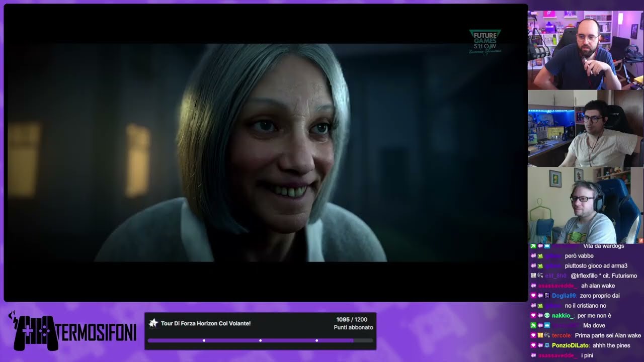This screenshot has height=362, width=644.
Task: Click the "piuttosto gioco ad arma3" chat message
Action: click(597, 266)
